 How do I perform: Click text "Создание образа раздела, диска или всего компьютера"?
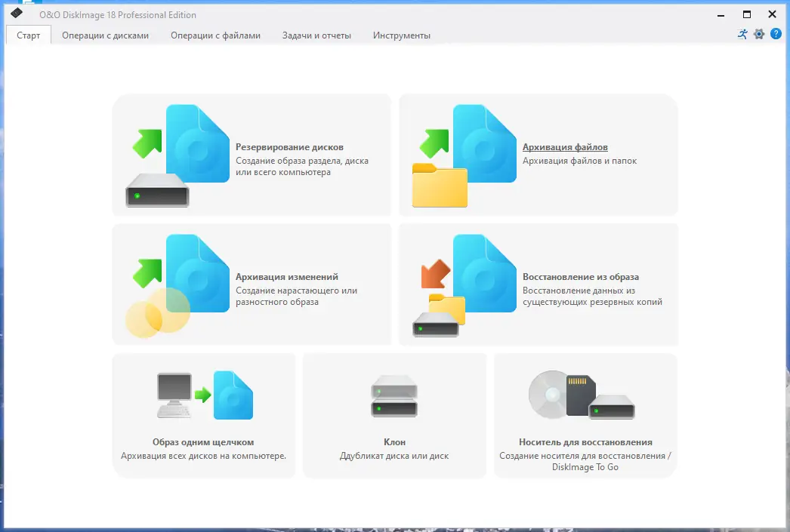point(302,166)
